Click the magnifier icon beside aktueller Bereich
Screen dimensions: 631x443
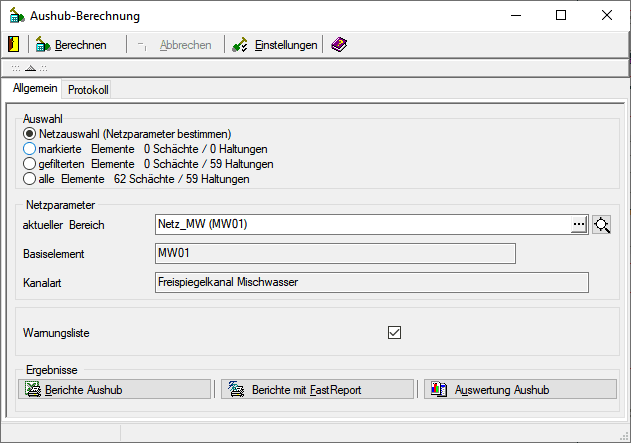click(601, 224)
